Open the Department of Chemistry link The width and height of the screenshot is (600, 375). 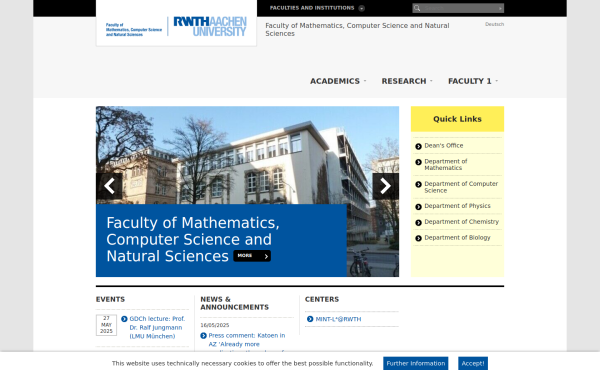click(x=461, y=222)
